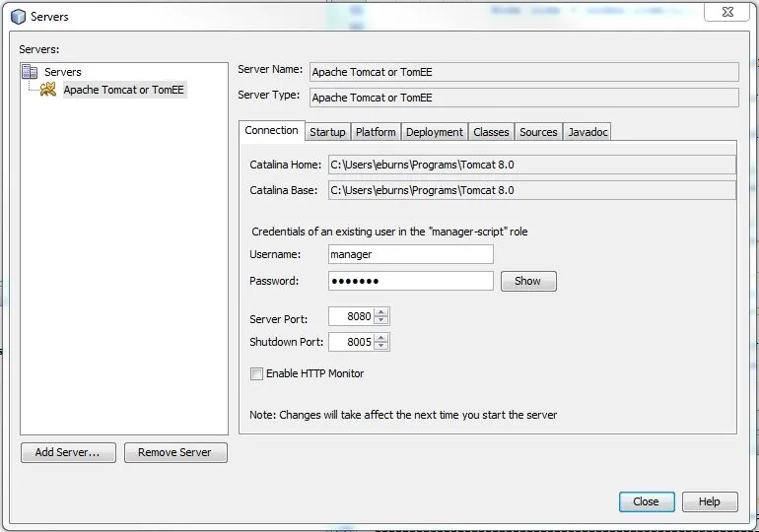Decrease Server Port with down arrow
The image size is (759, 532).
point(381,320)
